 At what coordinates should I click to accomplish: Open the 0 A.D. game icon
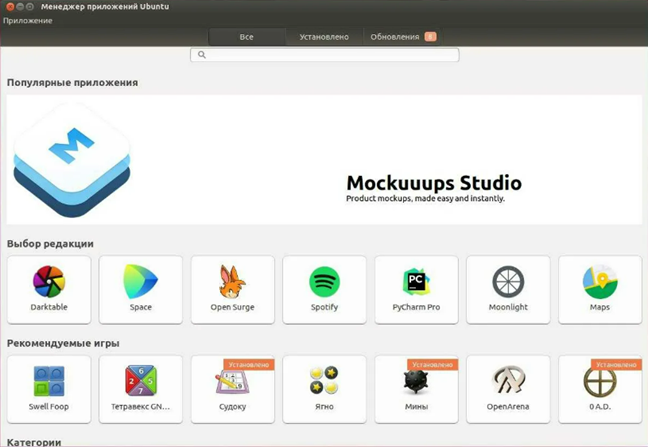(600, 381)
